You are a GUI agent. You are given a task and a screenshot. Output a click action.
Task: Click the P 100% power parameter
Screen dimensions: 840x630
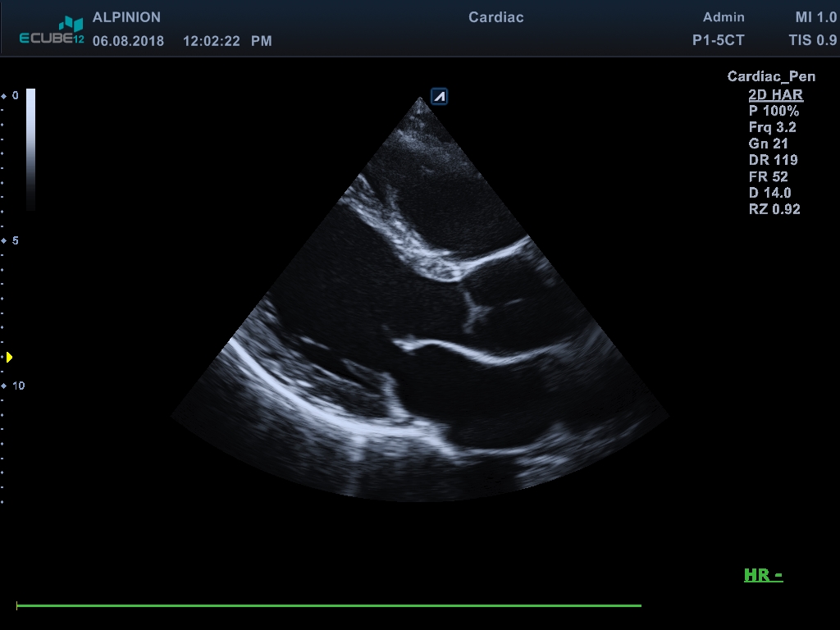pos(774,111)
